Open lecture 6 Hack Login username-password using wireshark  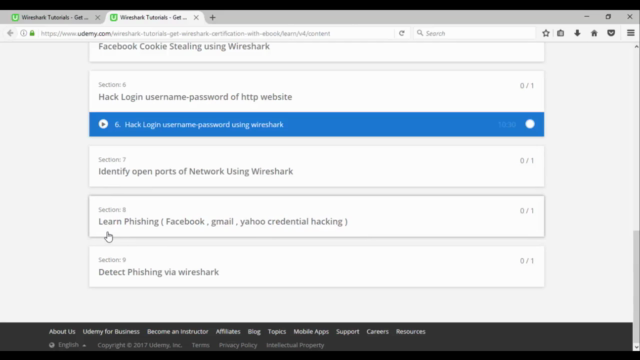pos(316,124)
